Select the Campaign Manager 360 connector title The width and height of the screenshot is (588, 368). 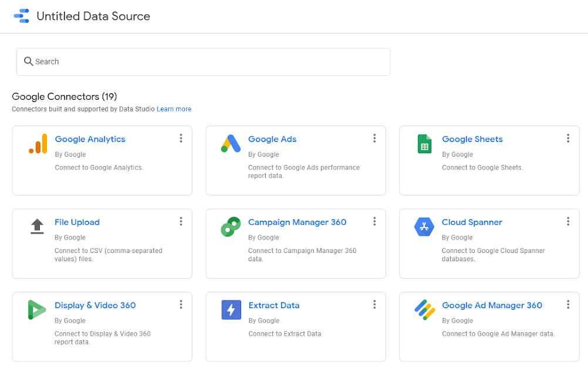click(x=298, y=222)
